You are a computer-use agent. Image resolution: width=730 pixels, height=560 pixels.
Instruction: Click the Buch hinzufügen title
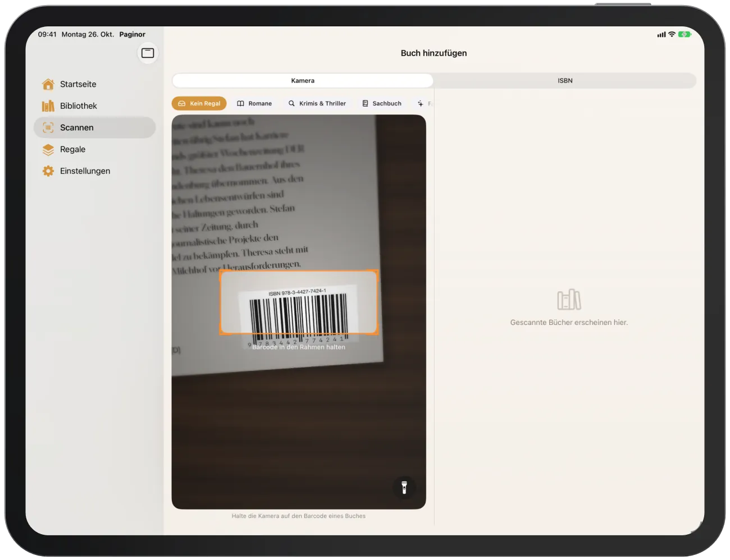[434, 53]
